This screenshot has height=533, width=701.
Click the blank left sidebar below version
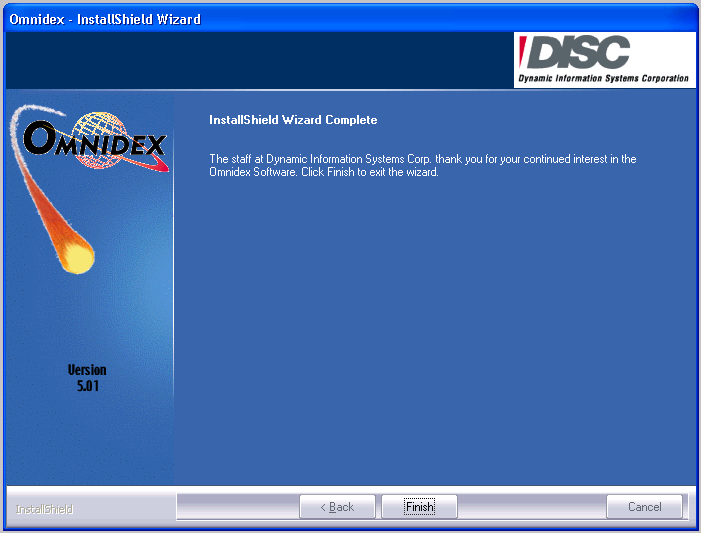[x=88, y=440]
